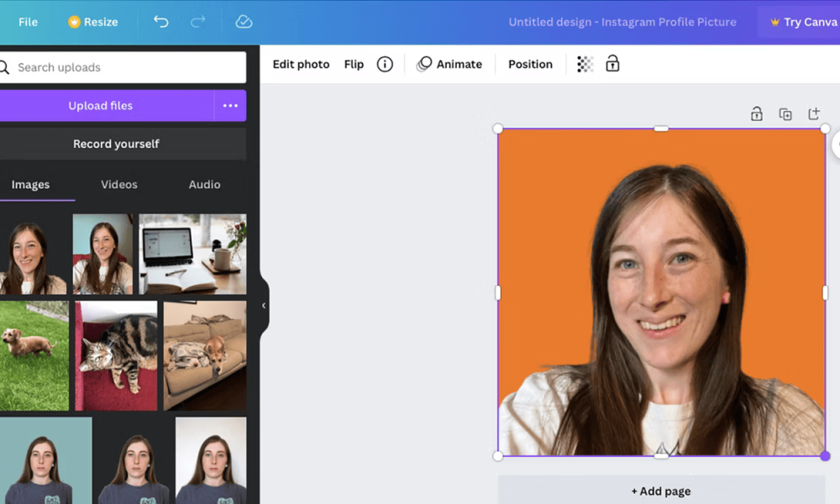This screenshot has width=840, height=504.
Task: Click Flip in the toolbar
Action: click(x=354, y=65)
